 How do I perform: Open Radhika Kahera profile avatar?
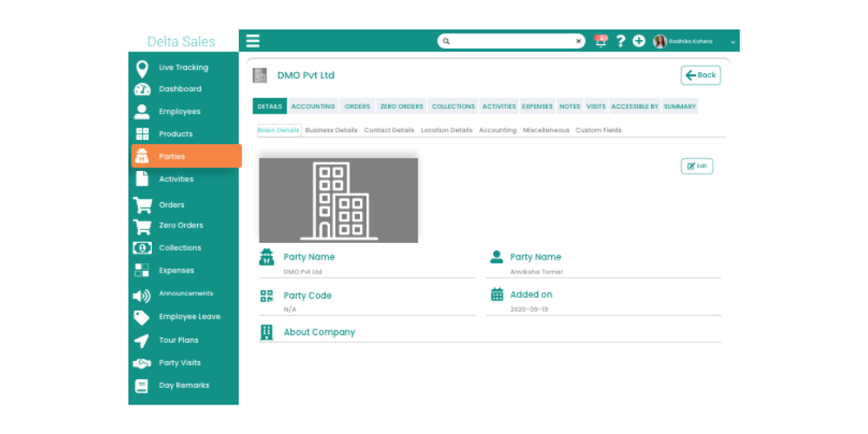(660, 41)
